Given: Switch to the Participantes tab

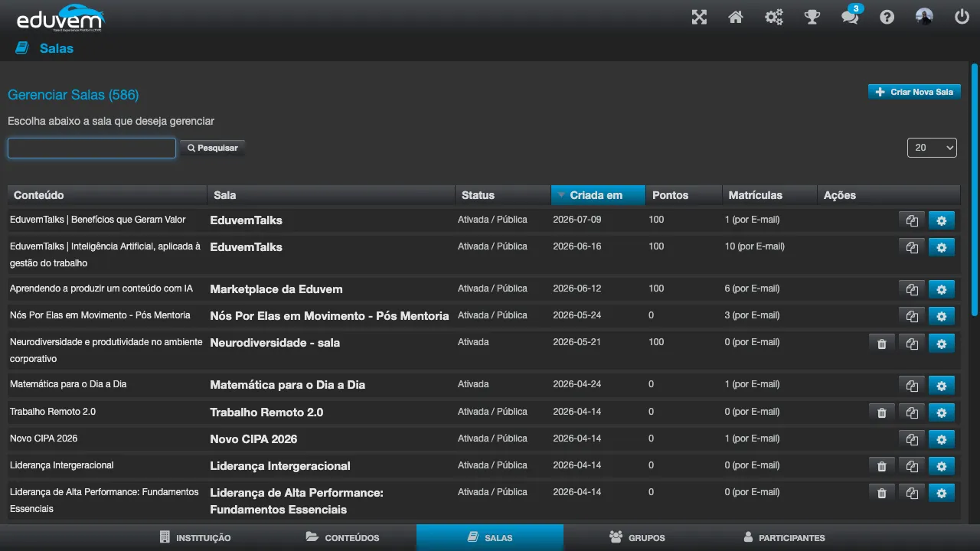Looking at the screenshot, I should point(784,537).
